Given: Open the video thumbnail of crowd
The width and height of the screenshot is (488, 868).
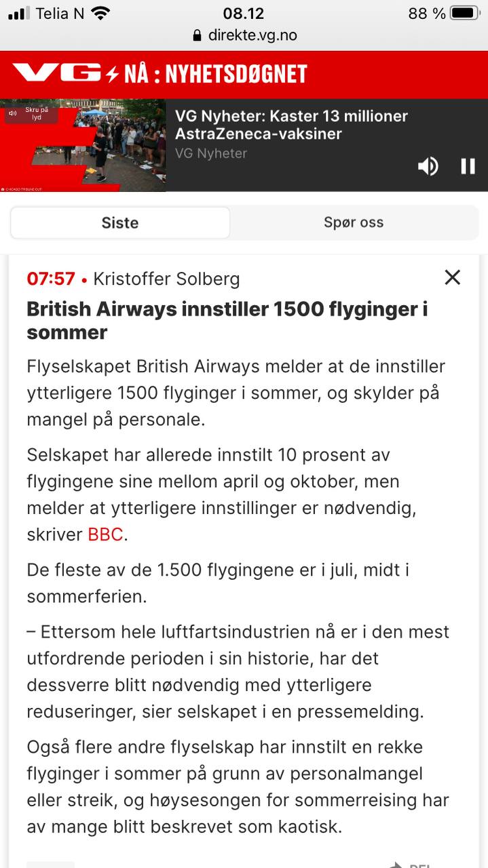Looking at the screenshot, I should coord(83,145).
